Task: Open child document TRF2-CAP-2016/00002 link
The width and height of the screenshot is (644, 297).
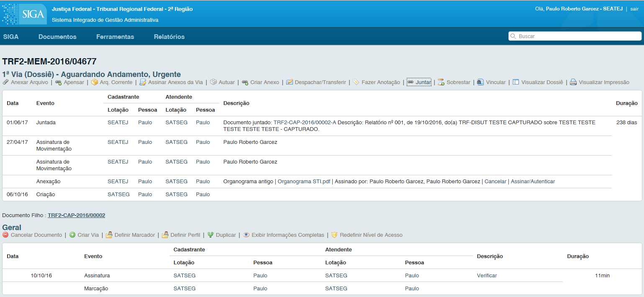Action: tap(77, 215)
